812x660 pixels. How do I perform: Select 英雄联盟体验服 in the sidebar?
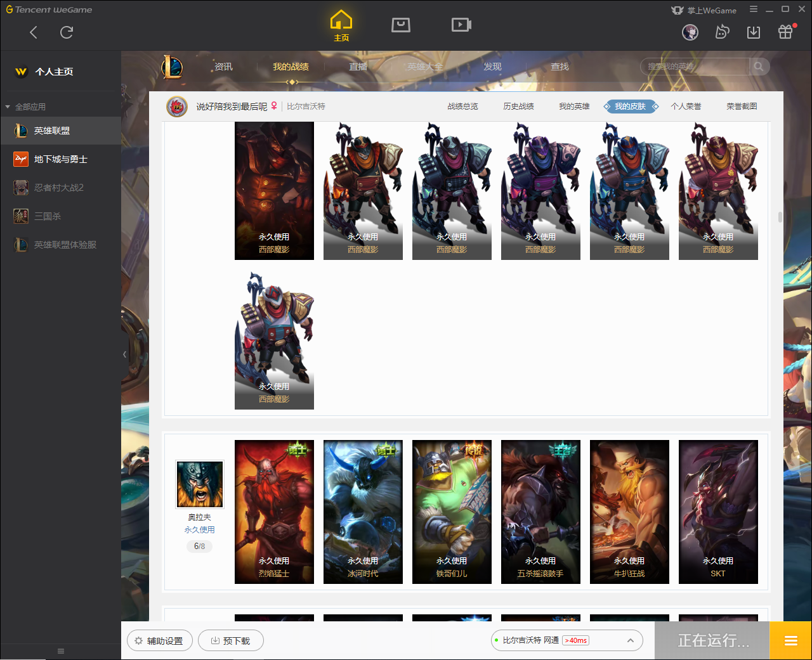coord(60,245)
